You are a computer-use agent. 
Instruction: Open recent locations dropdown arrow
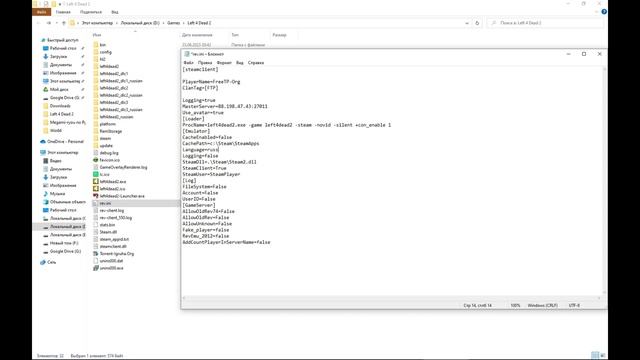coord(56,23)
